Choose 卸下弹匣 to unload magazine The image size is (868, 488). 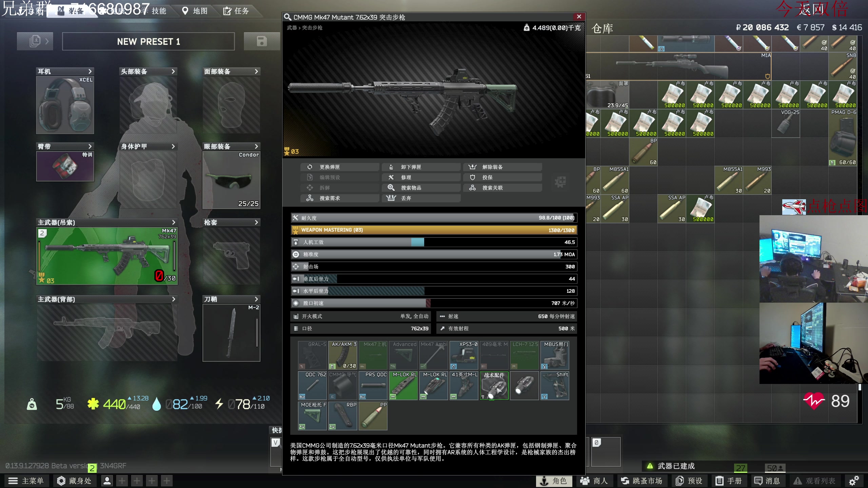[421, 167]
